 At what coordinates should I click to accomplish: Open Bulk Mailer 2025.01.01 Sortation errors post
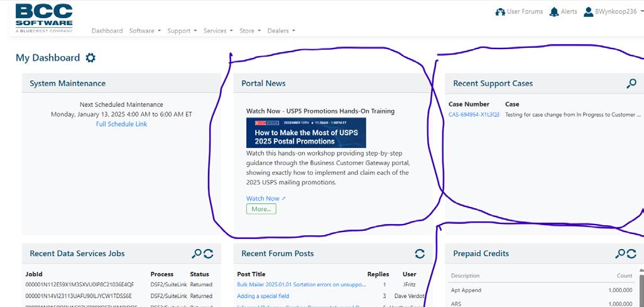click(x=302, y=284)
